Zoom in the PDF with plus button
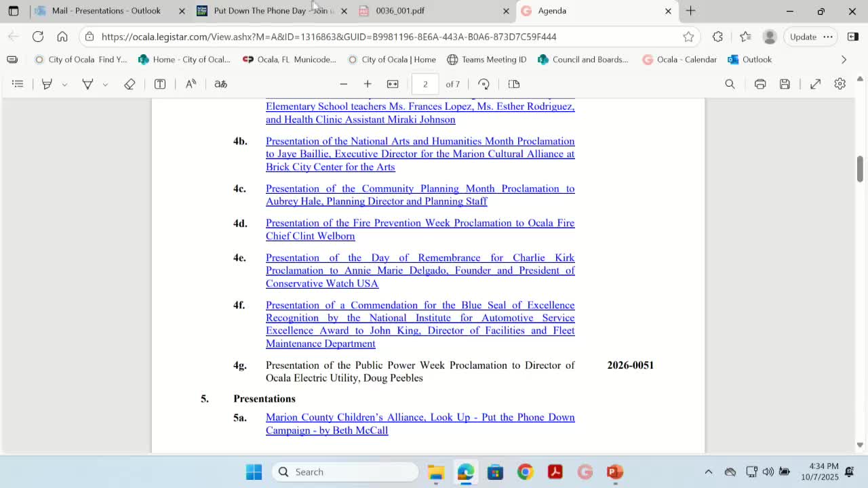 (368, 84)
